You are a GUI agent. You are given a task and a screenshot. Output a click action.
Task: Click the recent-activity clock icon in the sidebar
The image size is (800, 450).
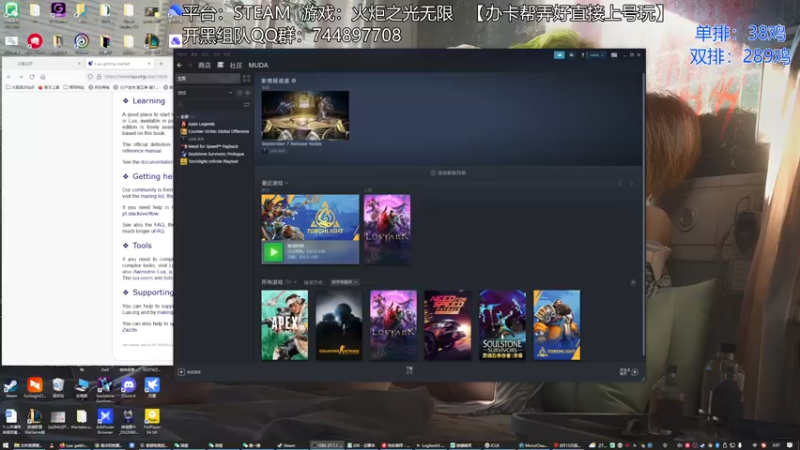240,93
